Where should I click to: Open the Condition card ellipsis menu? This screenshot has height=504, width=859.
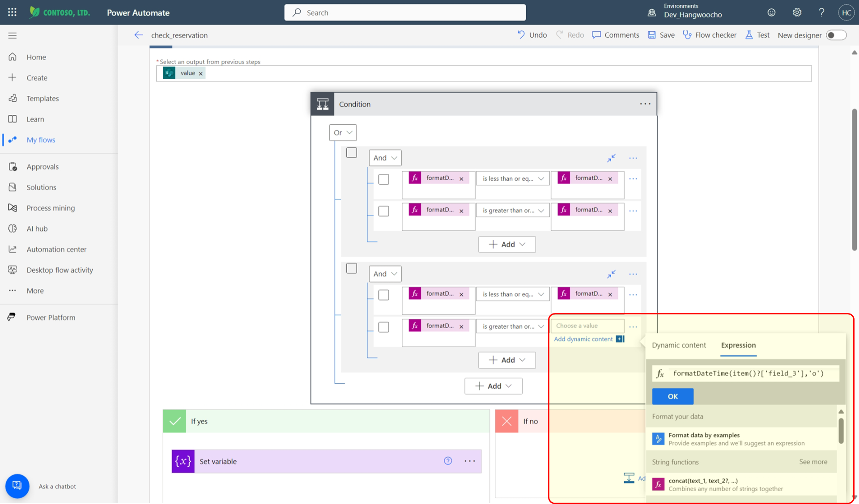click(645, 104)
